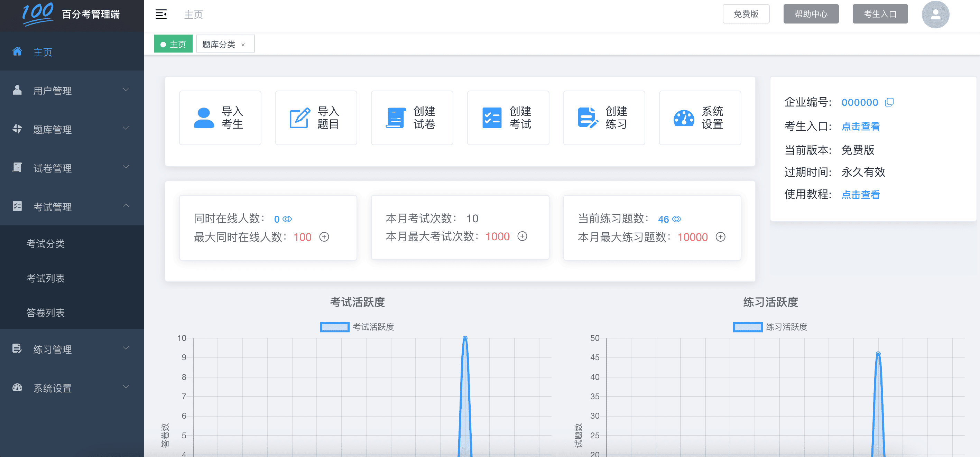
Task: Switch to the 题库分类 tab
Action: tap(220, 44)
